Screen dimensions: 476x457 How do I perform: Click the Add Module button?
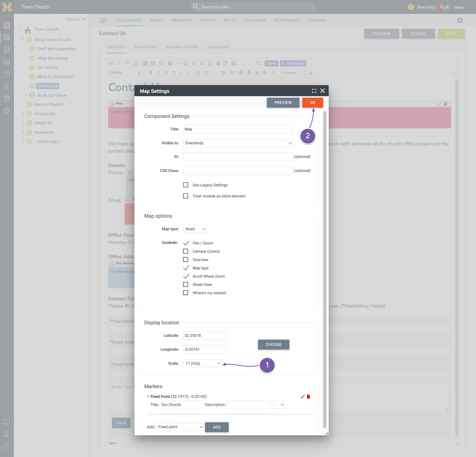point(293,63)
